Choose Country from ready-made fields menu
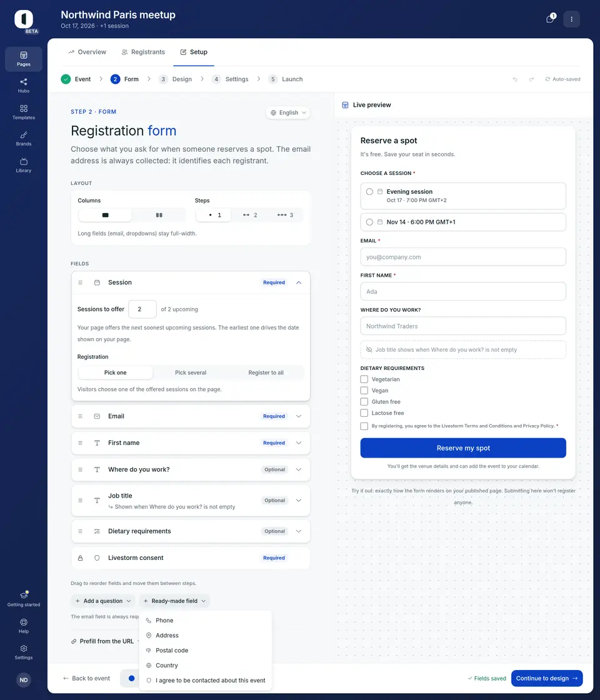Viewport: 600px width, 700px height. (x=206, y=665)
